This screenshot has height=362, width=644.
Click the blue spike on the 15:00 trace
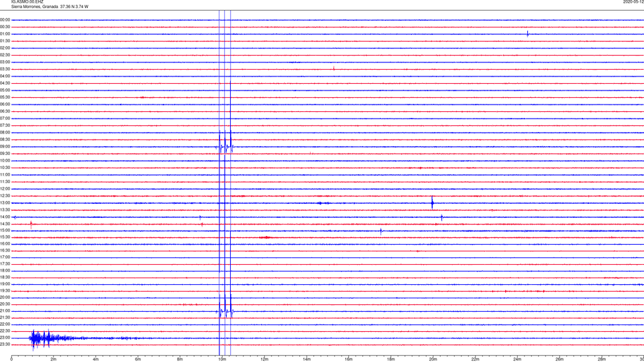pos(381,231)
